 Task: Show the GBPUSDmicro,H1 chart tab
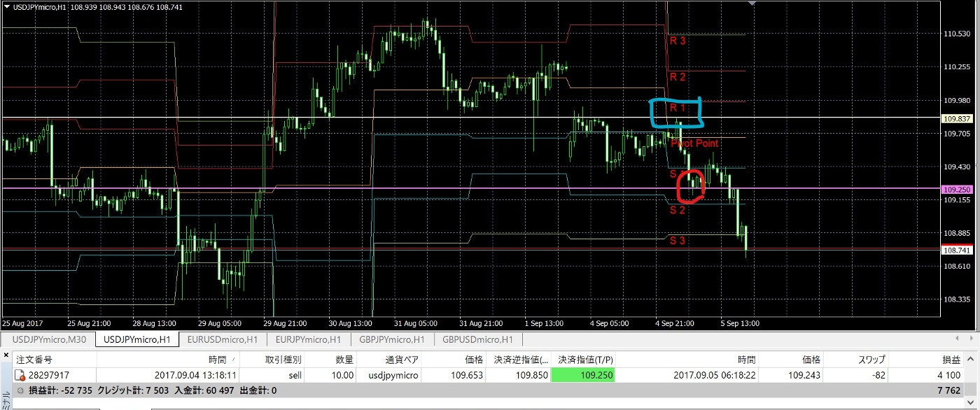point(477,340)
